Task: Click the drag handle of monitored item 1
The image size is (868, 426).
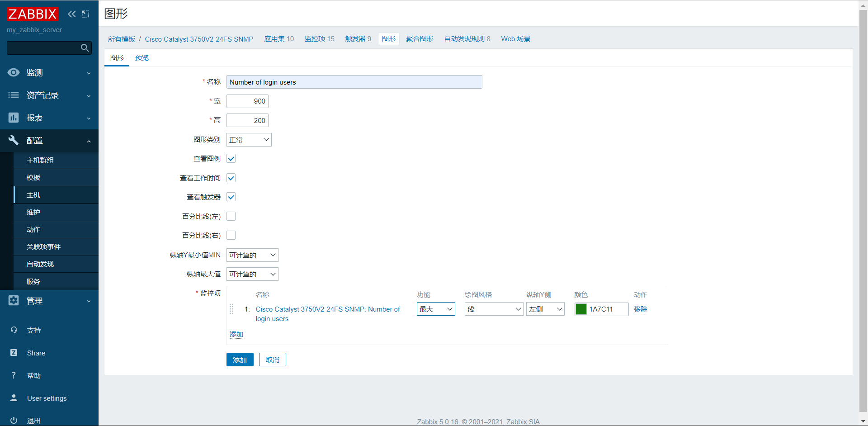Action: pos(231,309)
